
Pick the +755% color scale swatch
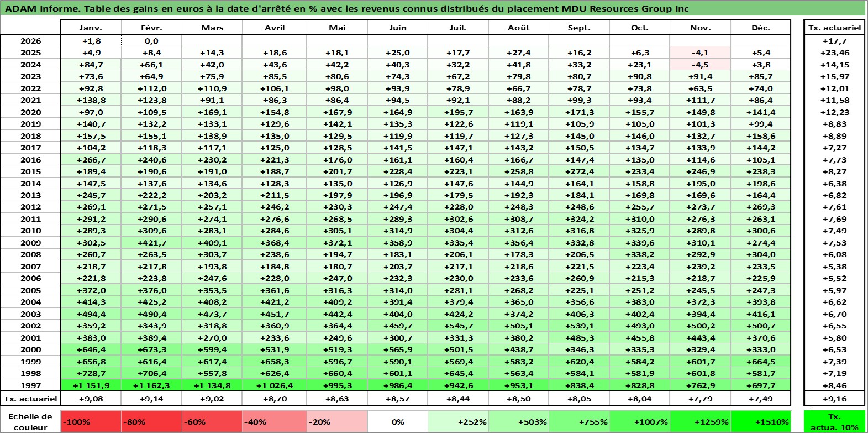579,421
